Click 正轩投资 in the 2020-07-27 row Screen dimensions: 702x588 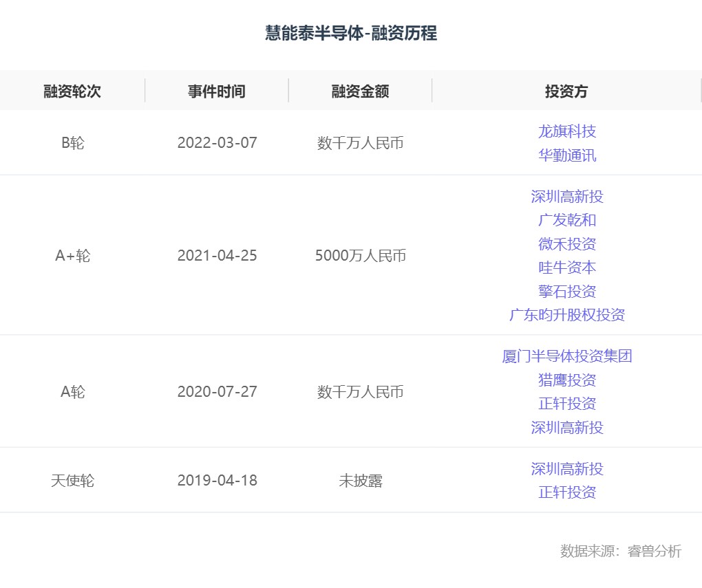coord(567,404)
